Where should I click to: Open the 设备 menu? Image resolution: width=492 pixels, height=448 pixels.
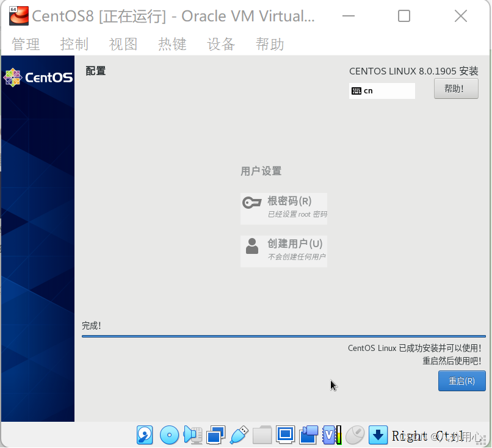point(221,44)
